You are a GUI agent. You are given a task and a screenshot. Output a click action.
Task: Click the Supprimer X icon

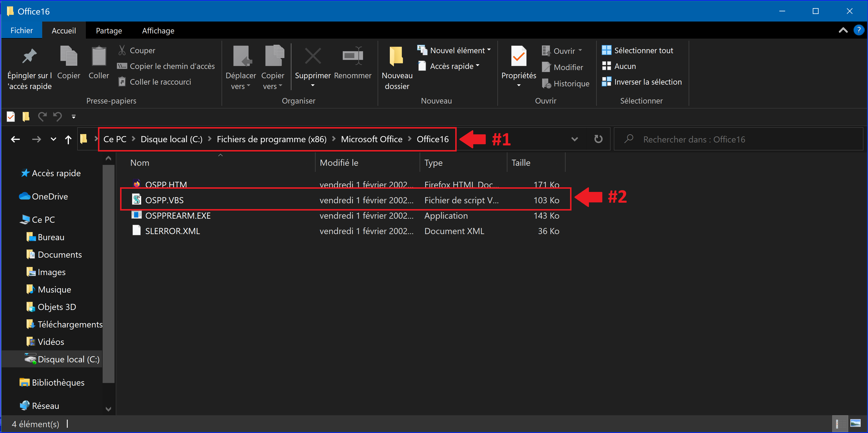tap(313, 56)
